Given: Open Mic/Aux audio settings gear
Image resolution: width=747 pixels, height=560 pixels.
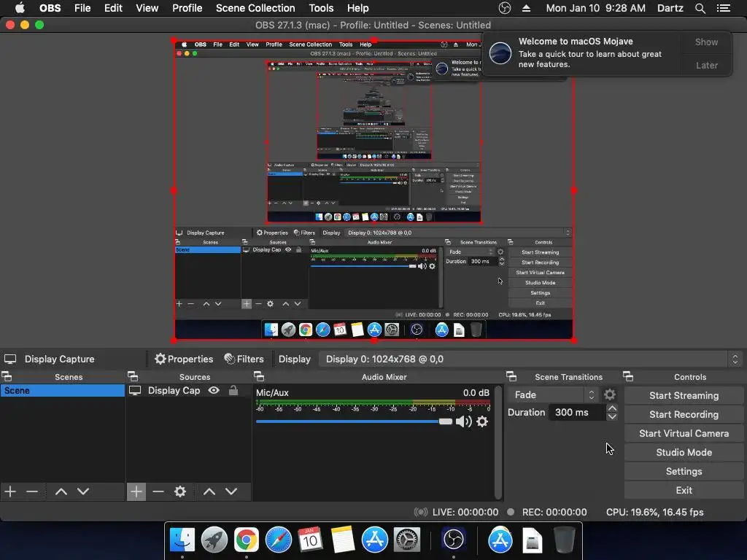Looking at the screenshot, I should click(x=482, y=421).
